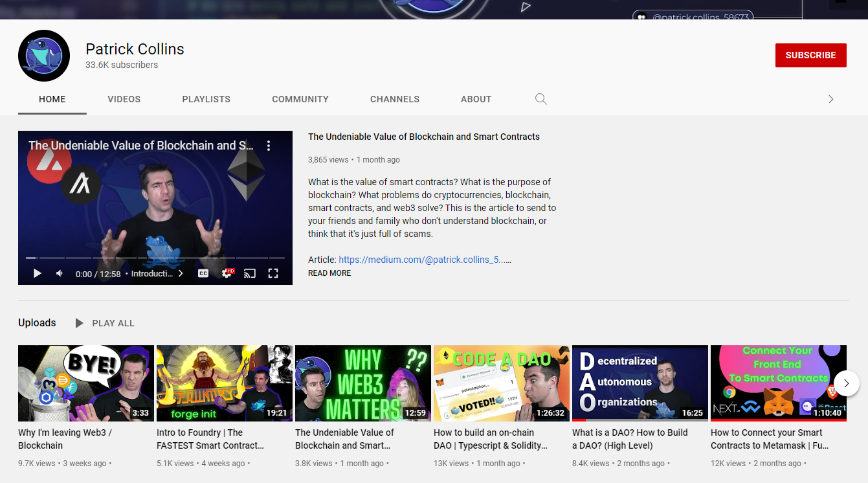The image size is (868, 483).
Task: Open the video settings gear
Action: click(x=227, y=273)
